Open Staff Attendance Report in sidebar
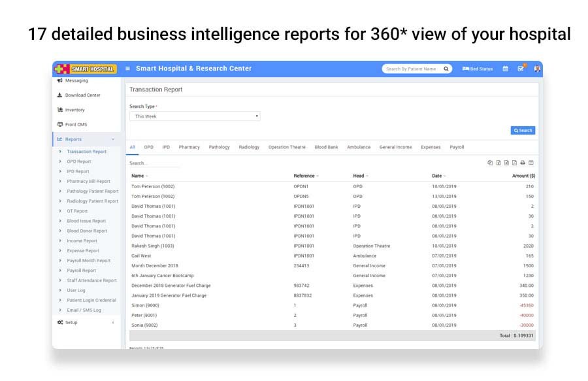The width and height of the screenshot is (588, 381). 91,280
